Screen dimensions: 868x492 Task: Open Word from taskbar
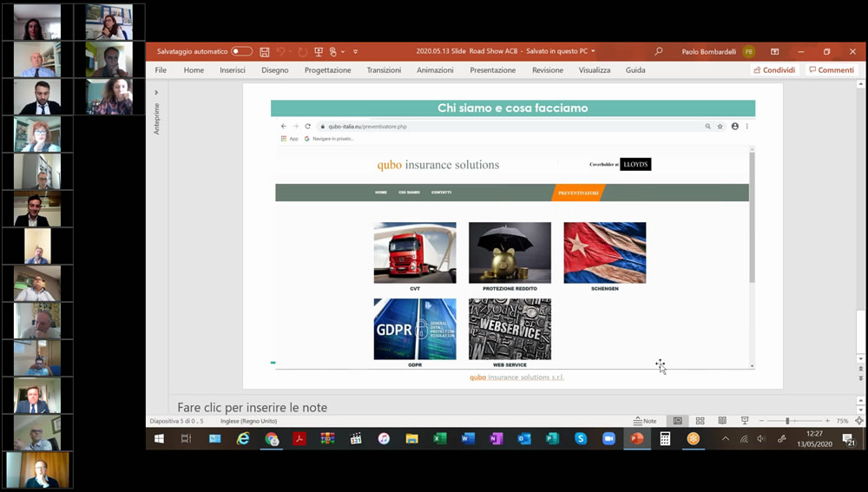[469, 439]
